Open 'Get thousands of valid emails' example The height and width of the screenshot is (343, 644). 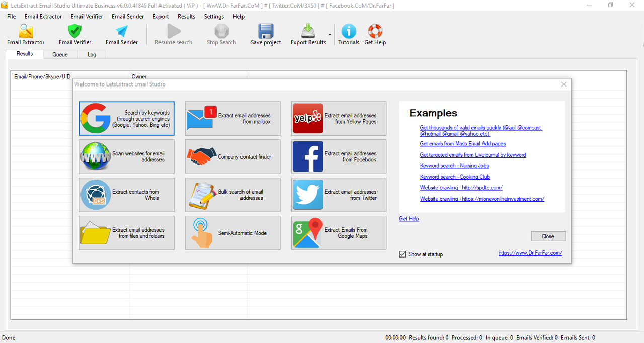[x=481, y=131]
